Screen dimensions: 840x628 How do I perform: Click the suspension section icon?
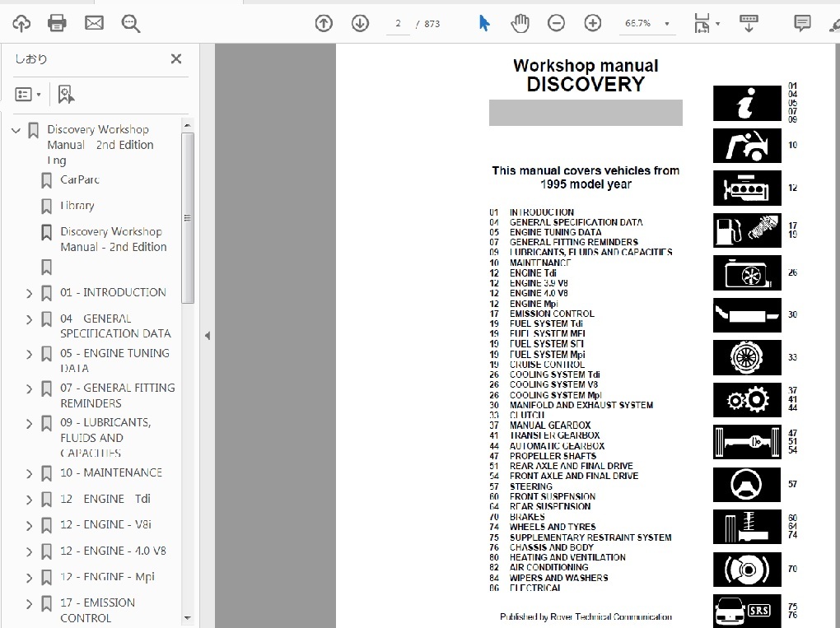747,528
